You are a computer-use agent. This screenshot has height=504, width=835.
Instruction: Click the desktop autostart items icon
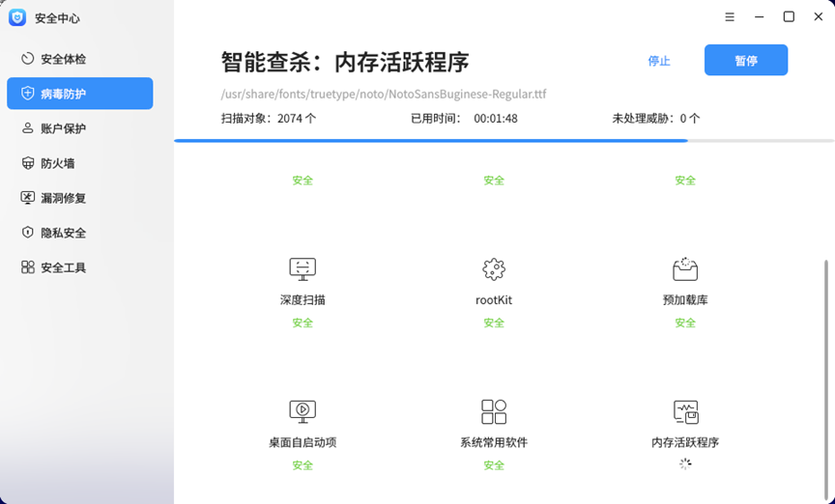(x=302, y=411)
